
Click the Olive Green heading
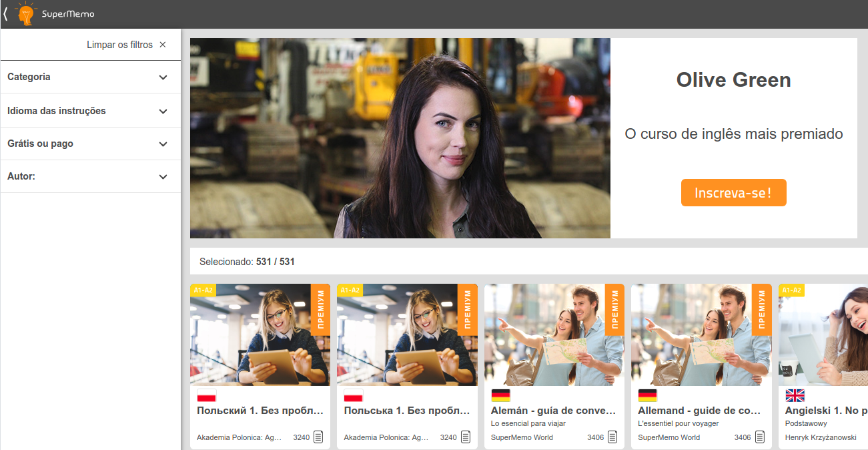coord(733,80)
